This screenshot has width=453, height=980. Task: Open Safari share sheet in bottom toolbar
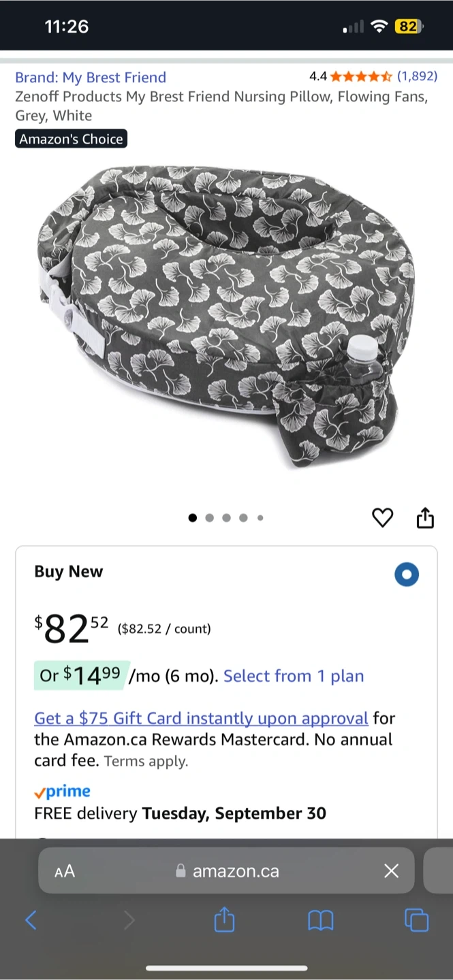[x=224, y=921]
